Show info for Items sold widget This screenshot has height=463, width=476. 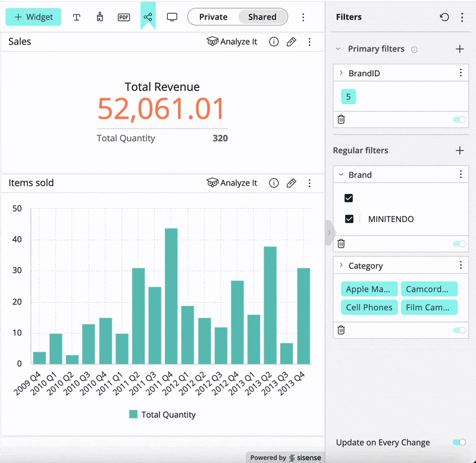pos(274,183)
